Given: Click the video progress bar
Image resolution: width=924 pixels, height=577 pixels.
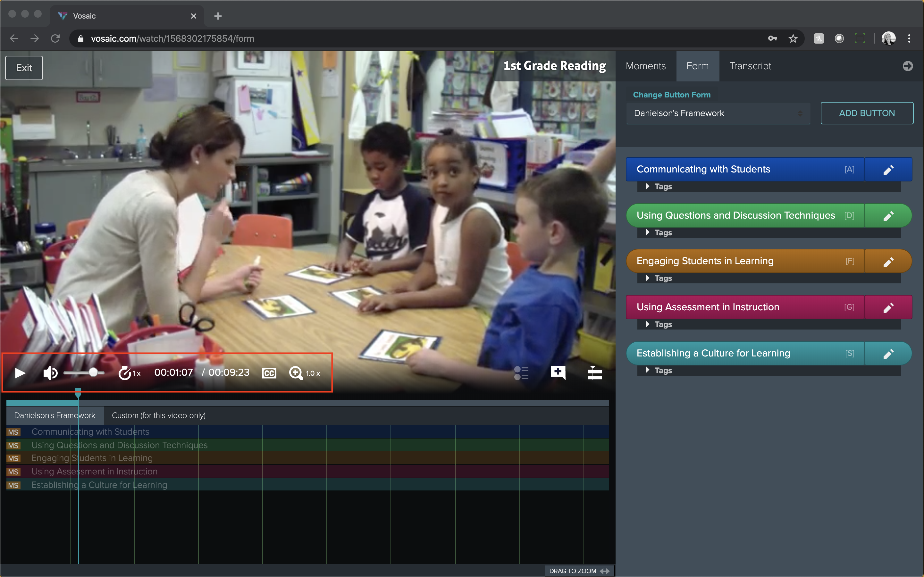Looking at the screenshot, I should click(x=307, y=403).
